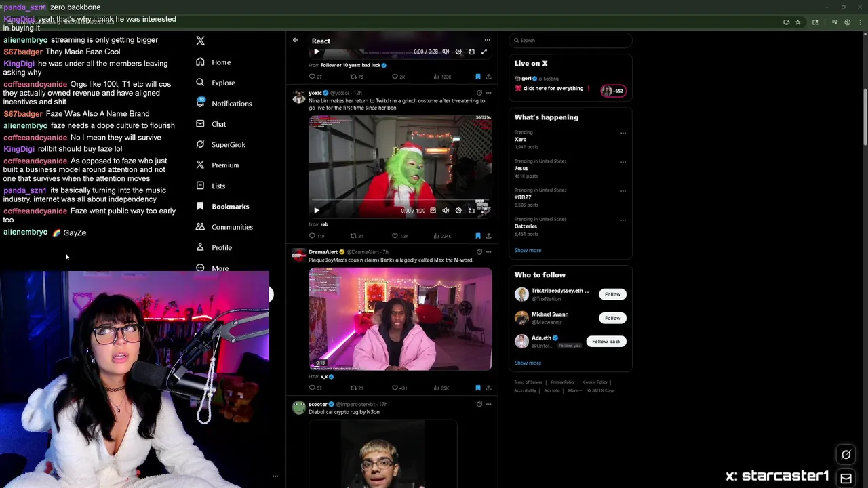Open Notifications in the sidebar
The height and width of the screenshot is (488, 868).
pos(224,103)
